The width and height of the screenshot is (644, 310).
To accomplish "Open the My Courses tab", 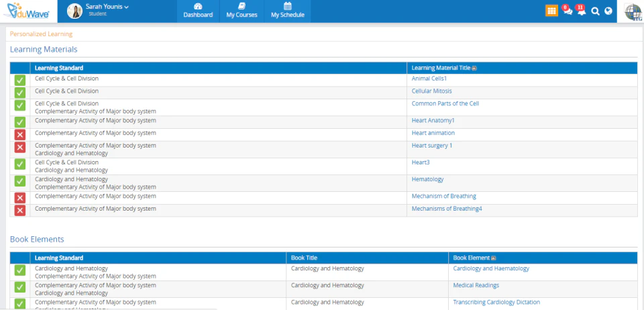I will (x=242, y=11).
